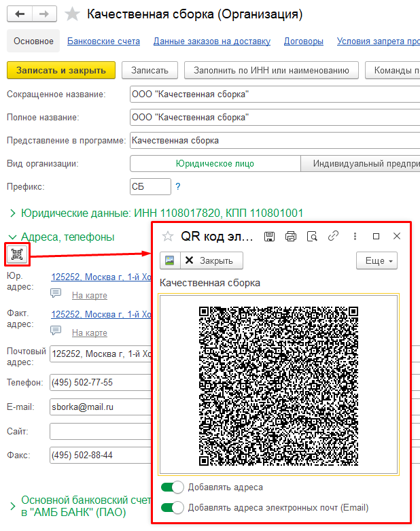Go forward with the right arrow button
The height and width of the screenshot is (531, 420).
(44, 14)
